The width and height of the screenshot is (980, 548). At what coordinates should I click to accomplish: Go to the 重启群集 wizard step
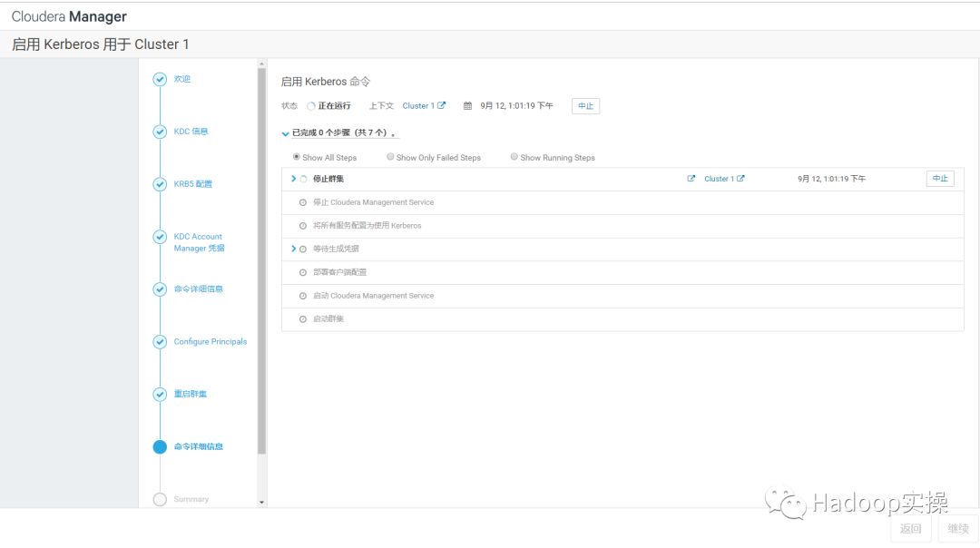click(x=190, y=395)
